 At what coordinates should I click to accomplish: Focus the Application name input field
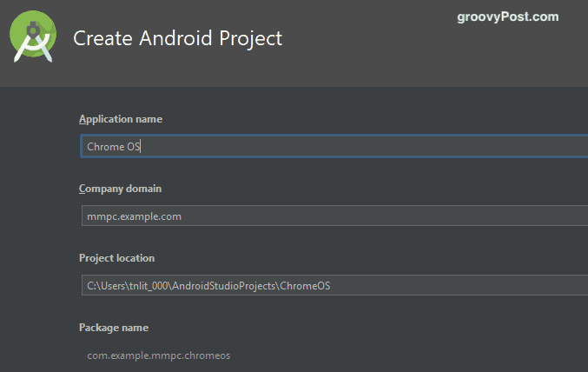334,146
